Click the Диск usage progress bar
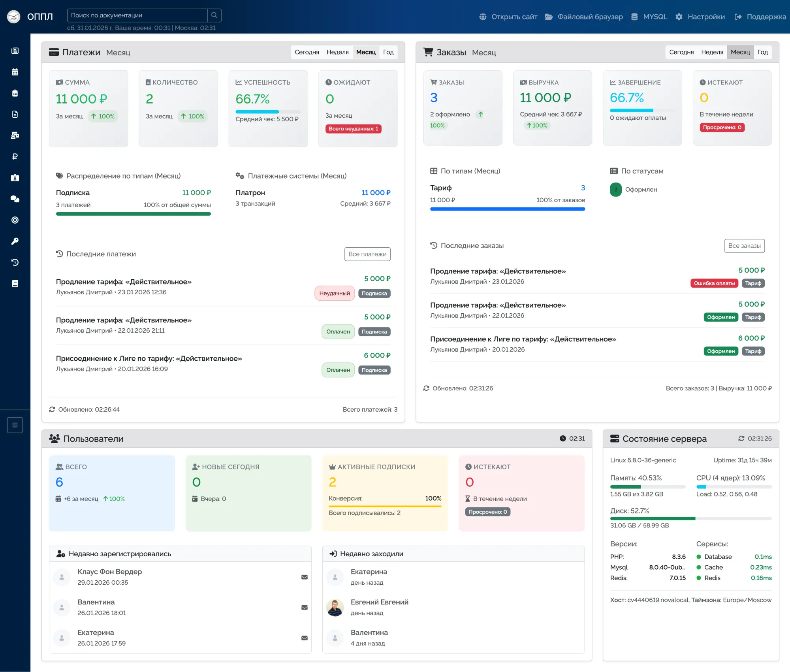Image resolution: width=790 pixels, height=672 pixels. tap(690, 518)
